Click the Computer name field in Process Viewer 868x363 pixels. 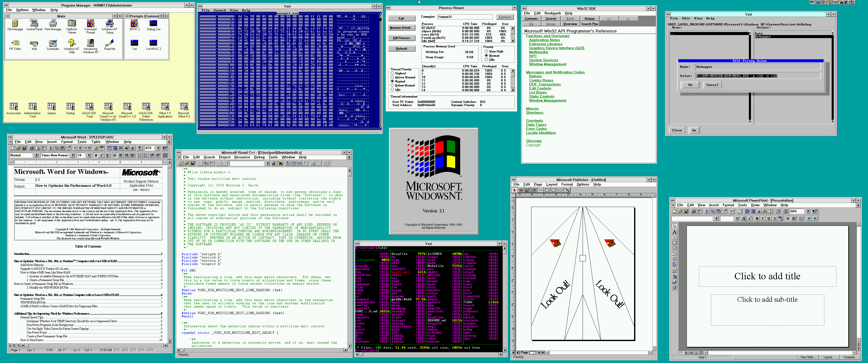pos(465,17)
